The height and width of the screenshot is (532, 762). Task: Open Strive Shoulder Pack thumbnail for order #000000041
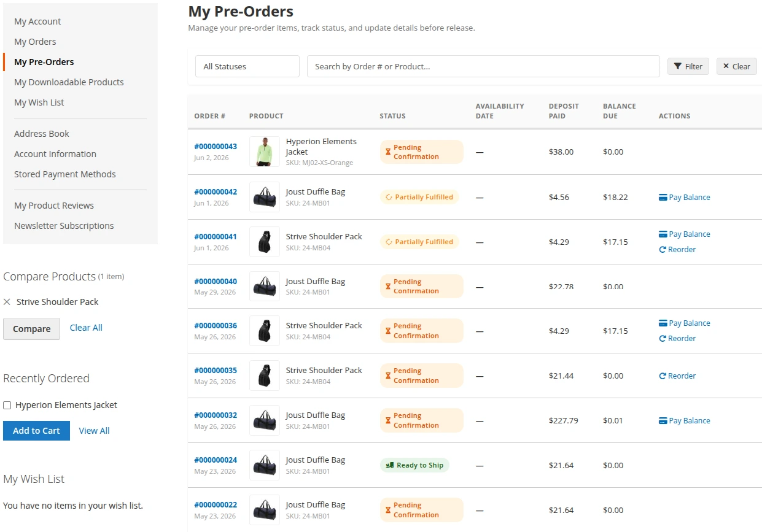point(265,242)
